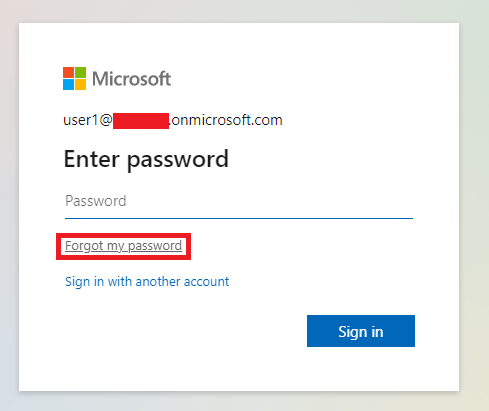Image resolution: width=489 pixels, height=411 pixels.
Task: Choose Sign in with another account
Action: coord(147,282)
